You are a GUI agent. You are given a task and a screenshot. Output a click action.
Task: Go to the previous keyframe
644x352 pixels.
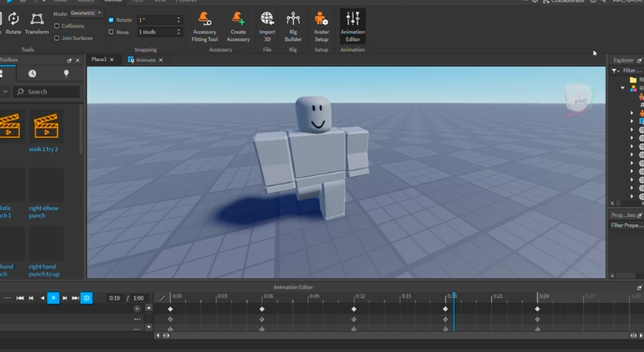pyautogui.click(x=31, y=298)
